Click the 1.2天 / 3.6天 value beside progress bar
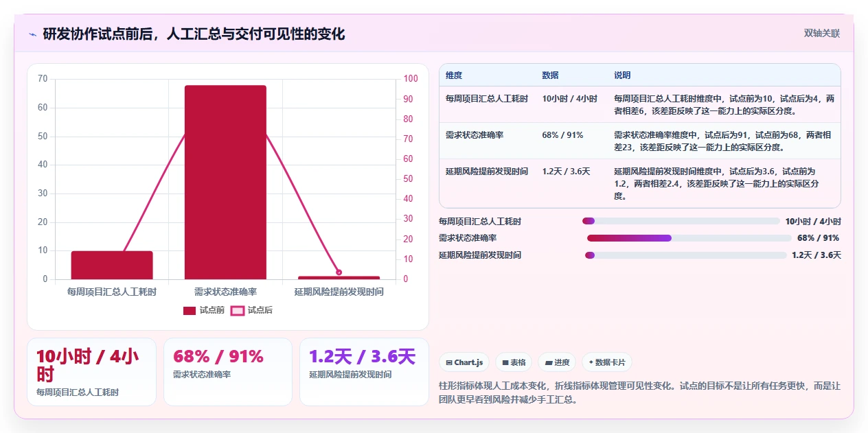This screenshot has height=433, width=868. 816,255
